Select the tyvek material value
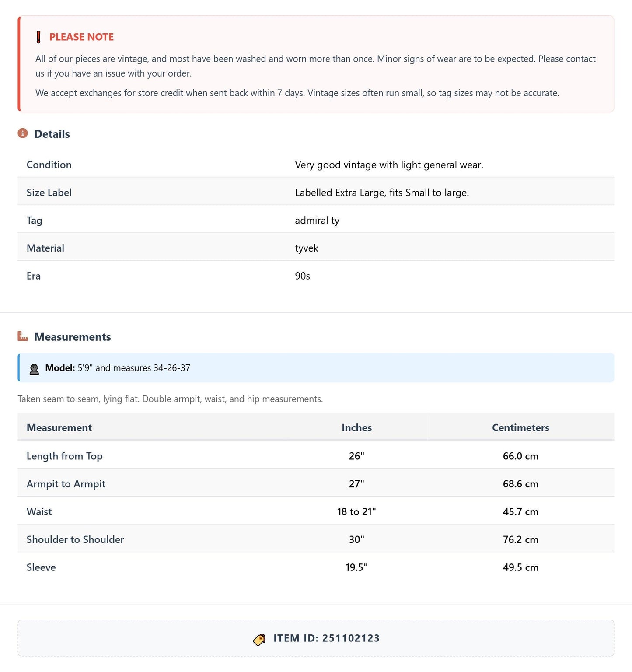The width and height of the screenshot is (632, 672). 307,248
